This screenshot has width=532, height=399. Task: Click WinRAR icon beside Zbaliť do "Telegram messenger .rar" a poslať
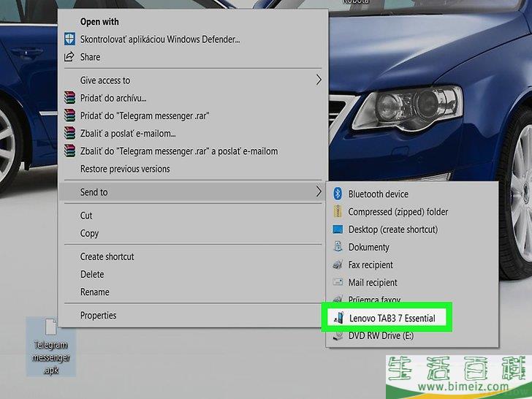69,151
